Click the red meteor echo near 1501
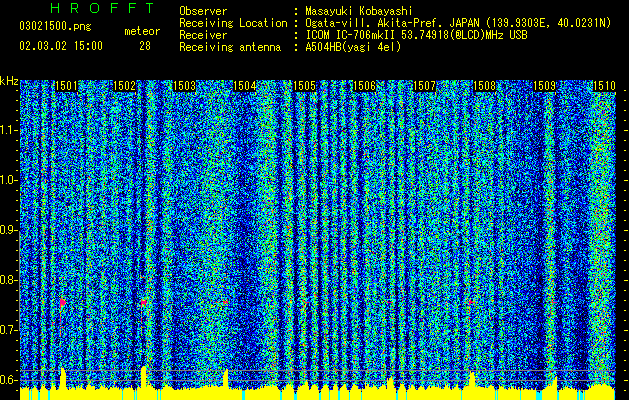Image resolution: width=629 pixels, height=400 pixels. (63, 302)
